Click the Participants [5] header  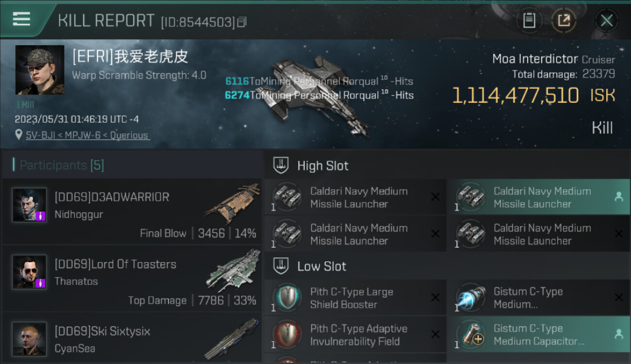pyautogui.click(x=62, y=165)
